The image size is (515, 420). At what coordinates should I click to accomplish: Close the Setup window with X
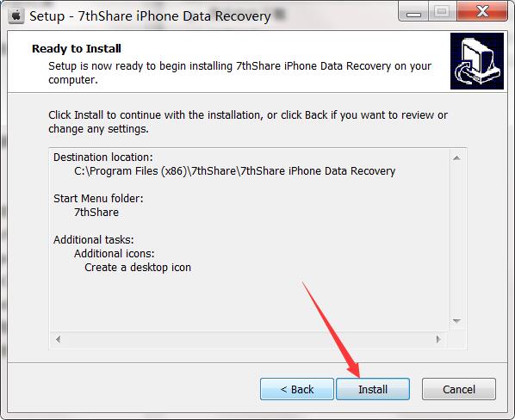482,12
